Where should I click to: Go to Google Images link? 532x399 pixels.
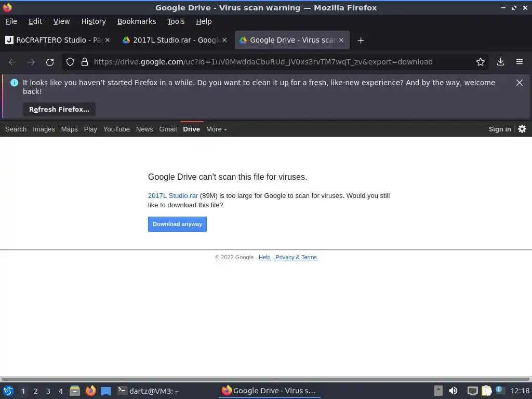coord(44,129)
